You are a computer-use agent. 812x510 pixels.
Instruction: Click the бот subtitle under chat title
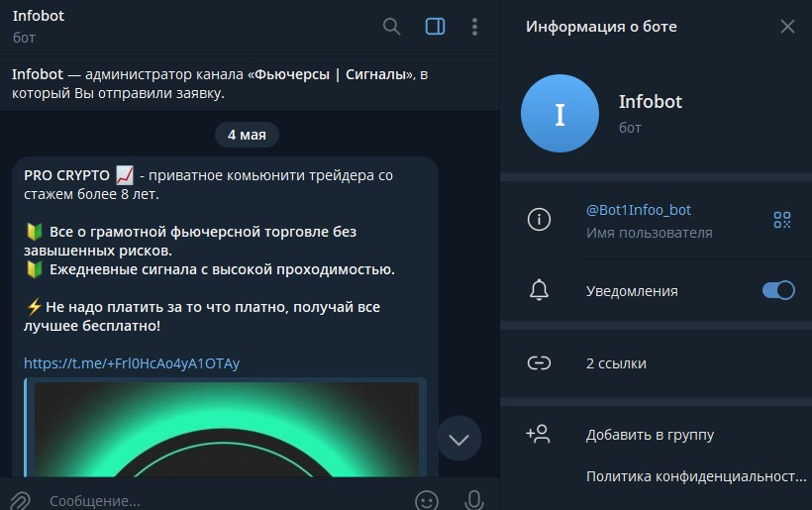[x=24, y=38]
